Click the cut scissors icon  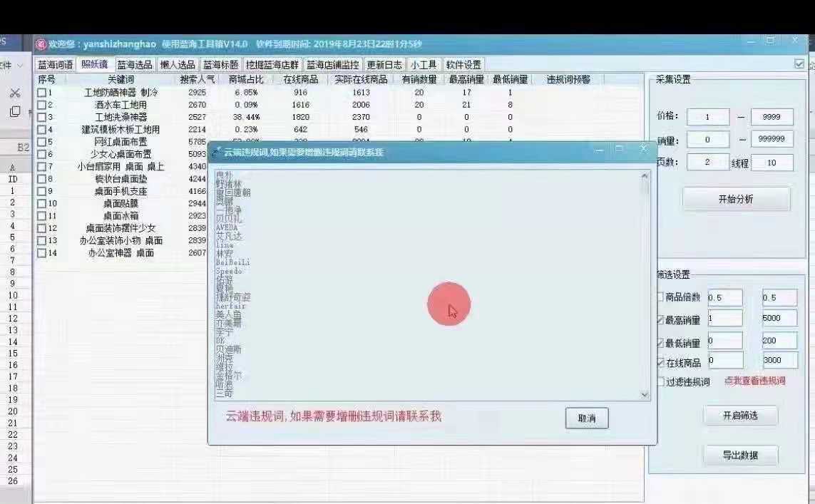click(15, 93)
